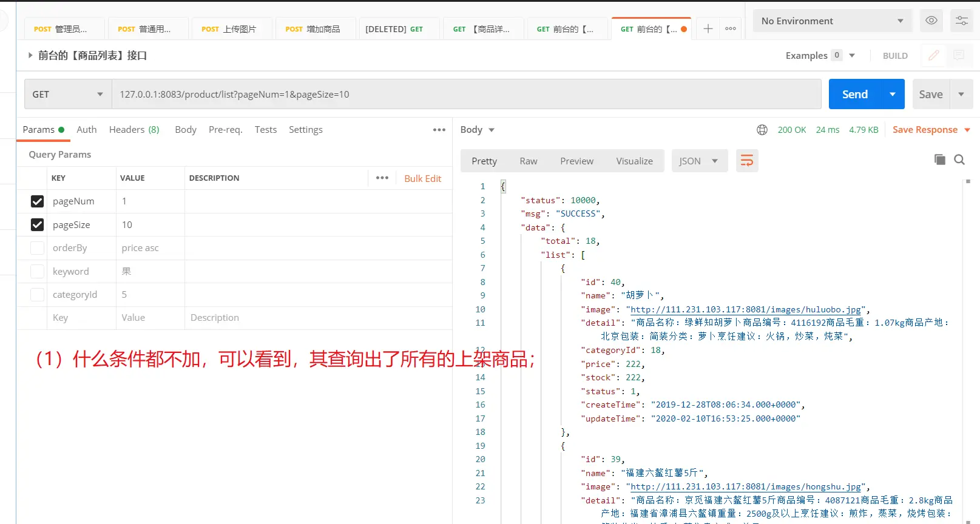Expand the request name disclosure triangle

30,55
